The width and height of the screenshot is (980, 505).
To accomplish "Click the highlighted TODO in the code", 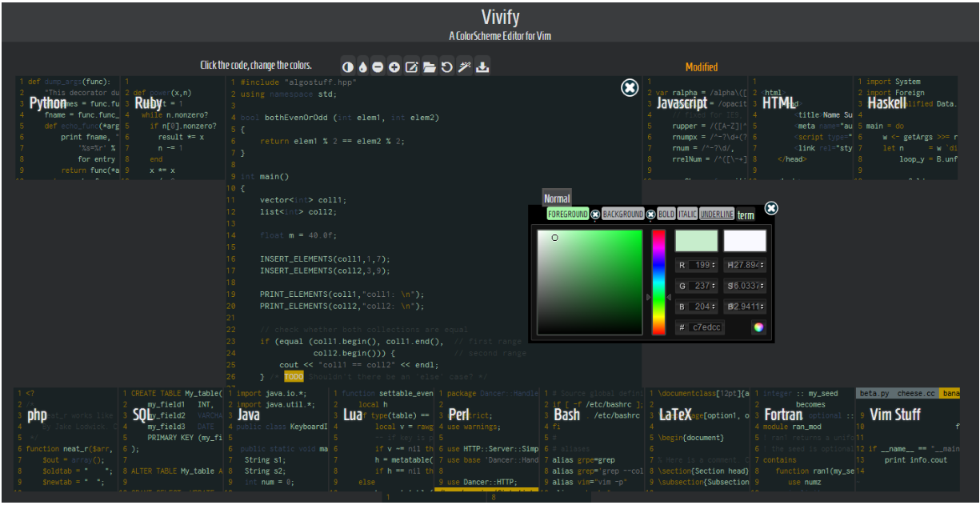I will [x=294, y=377].
